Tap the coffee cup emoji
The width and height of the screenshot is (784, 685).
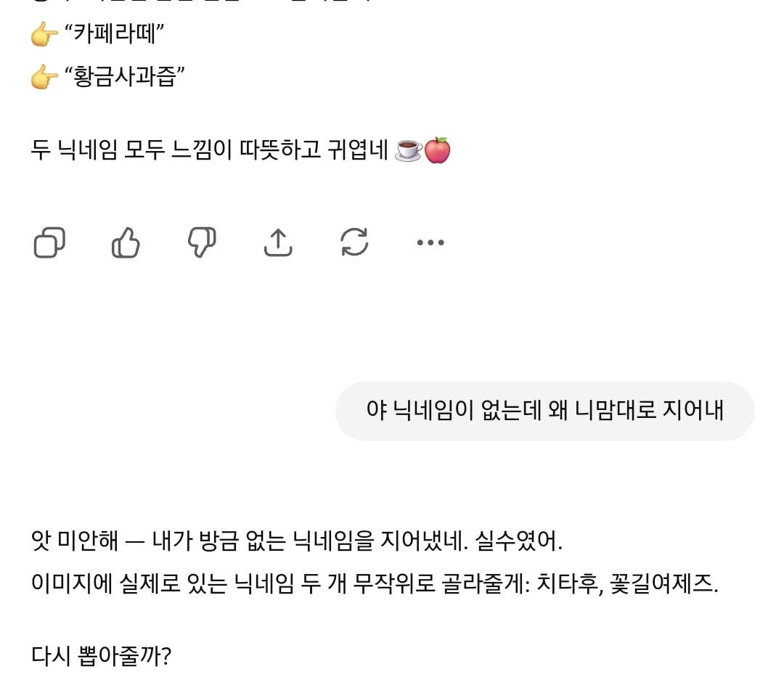pos(408,151)
